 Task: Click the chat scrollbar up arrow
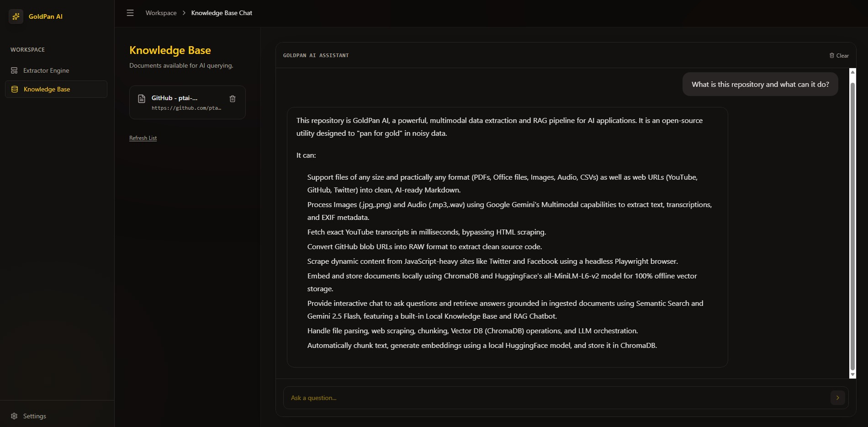click(x=852, y=72)
